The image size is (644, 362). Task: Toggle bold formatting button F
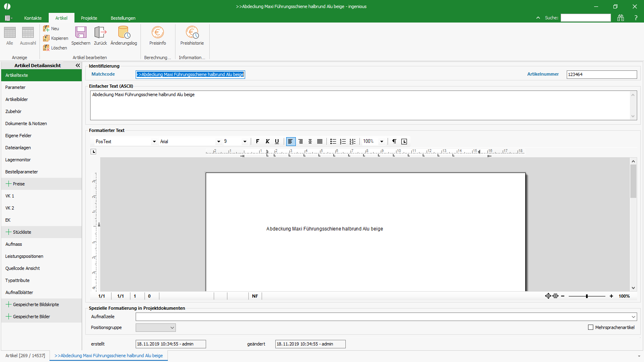tap(258, 141)
